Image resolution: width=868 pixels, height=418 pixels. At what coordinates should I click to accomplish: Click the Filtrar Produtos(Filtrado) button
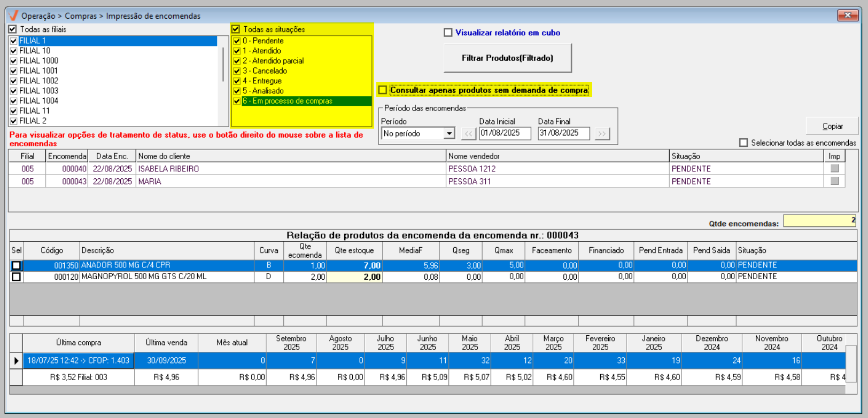(507, 58)
